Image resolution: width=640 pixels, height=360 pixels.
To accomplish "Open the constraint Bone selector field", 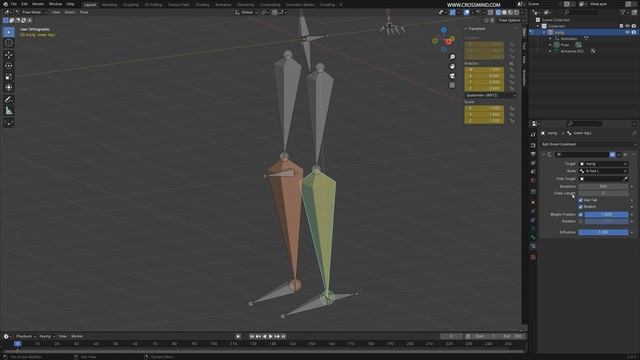I will point(603,171).
